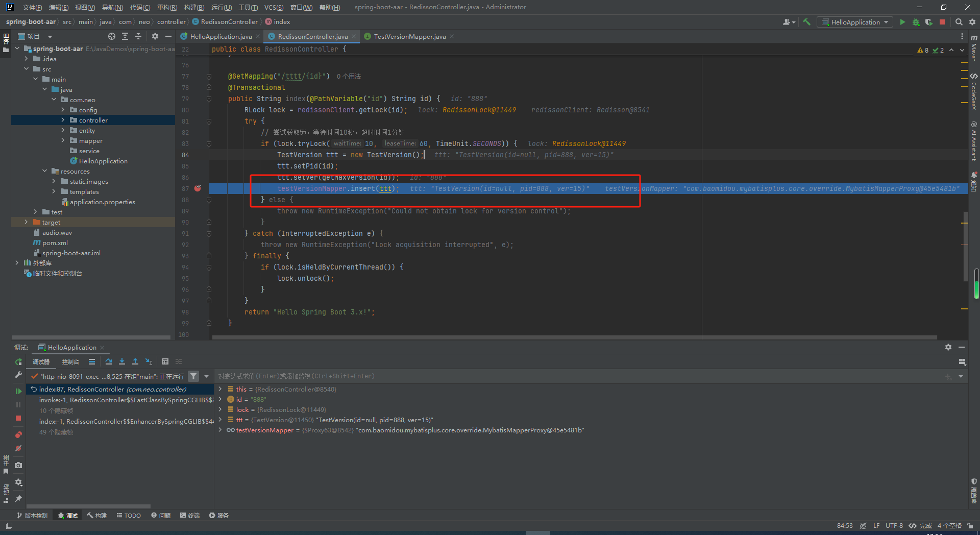
Task: Open Search Everywhere magnifier in top toolbar
Action: click(x=959, y=22)
